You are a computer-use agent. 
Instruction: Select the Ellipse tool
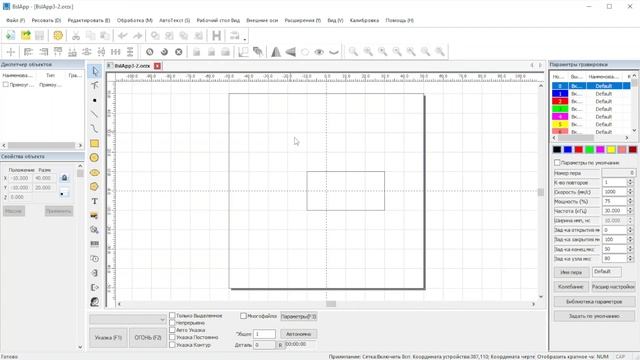click(x=94, y=172)
